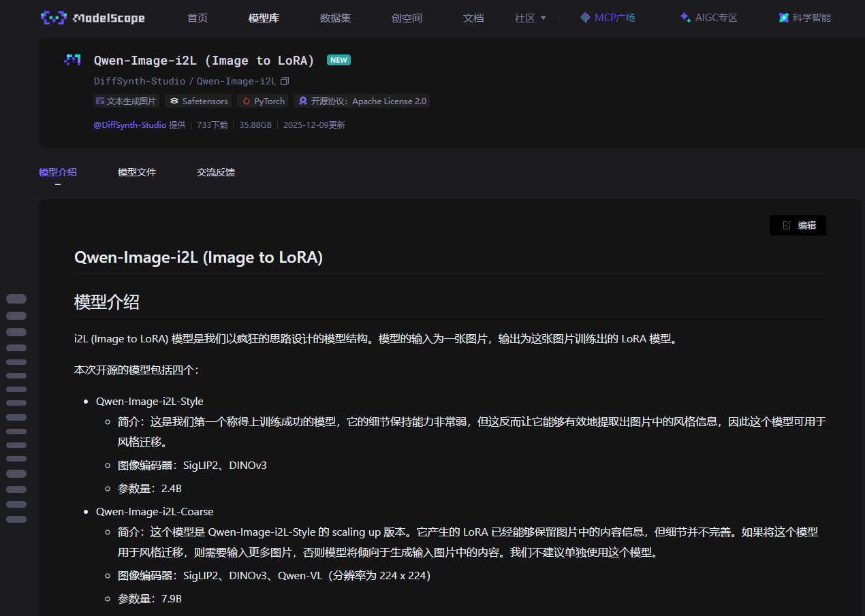Expand the 社区 dropdown menu
This screenshot has height=616, width=865.
coord(531,18)
